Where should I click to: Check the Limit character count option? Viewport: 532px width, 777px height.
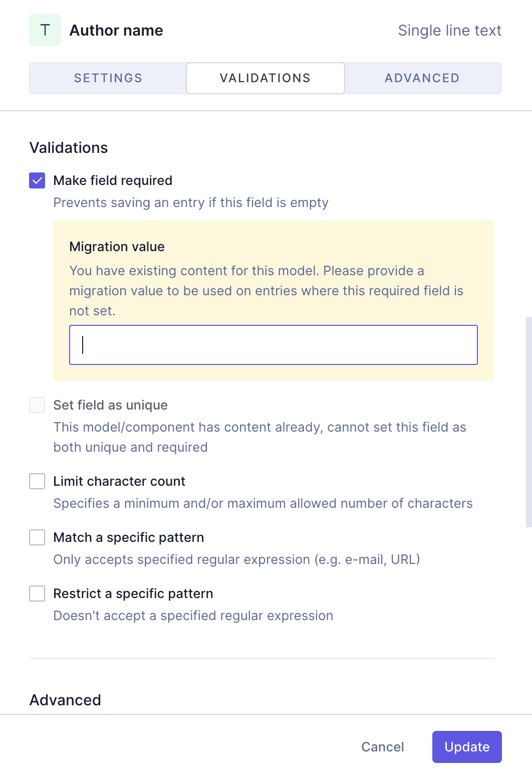[x=37, y=481]
